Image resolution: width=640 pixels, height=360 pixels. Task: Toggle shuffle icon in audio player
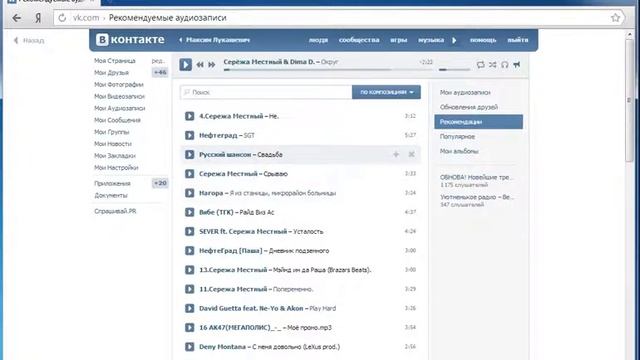click(x=493, y=65)
